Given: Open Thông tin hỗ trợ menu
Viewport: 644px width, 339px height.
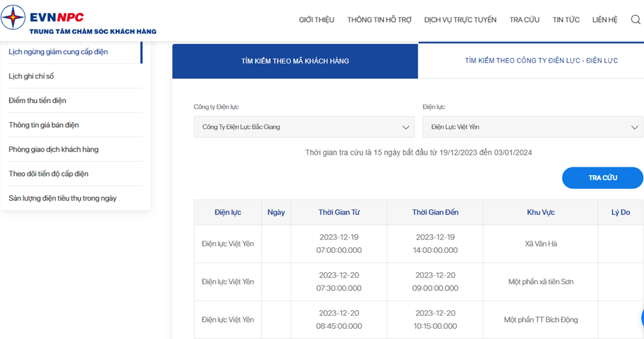Looking at the screenshot, I should click(379, 19).
